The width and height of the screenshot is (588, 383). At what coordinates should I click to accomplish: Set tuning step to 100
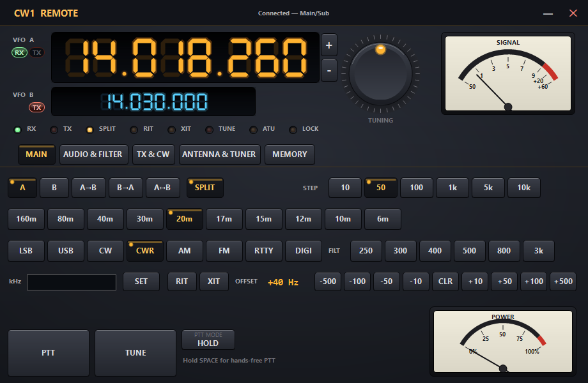click(x=416, y=188)
